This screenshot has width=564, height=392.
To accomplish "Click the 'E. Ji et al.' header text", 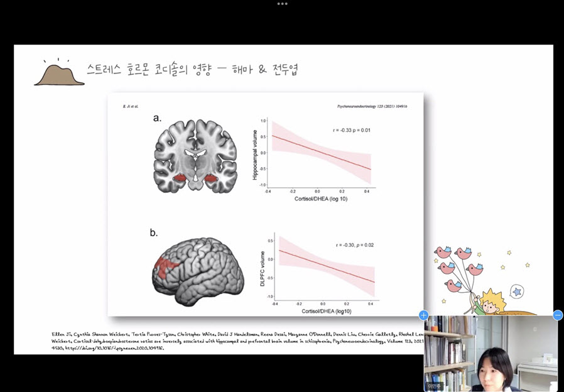I will click(x=131, y=106).
